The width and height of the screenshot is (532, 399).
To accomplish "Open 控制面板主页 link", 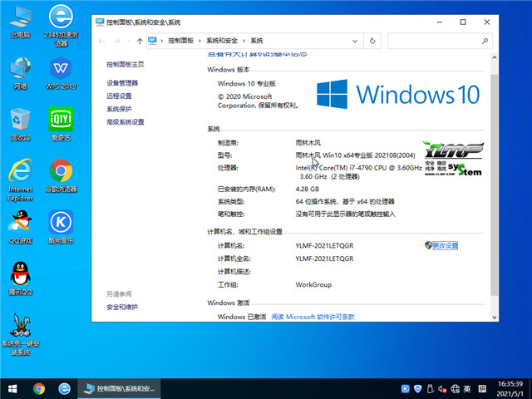I will 126,65.
